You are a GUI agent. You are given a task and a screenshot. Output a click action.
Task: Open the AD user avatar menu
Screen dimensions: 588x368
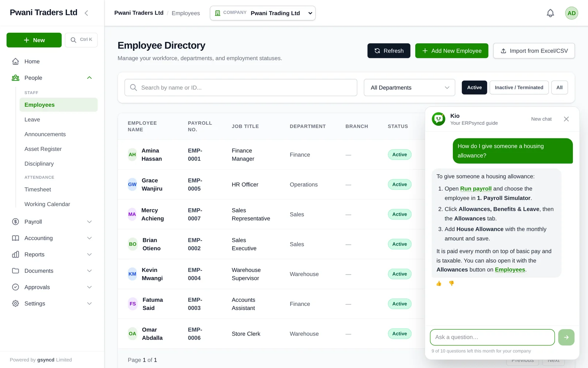tap(571, 13)
